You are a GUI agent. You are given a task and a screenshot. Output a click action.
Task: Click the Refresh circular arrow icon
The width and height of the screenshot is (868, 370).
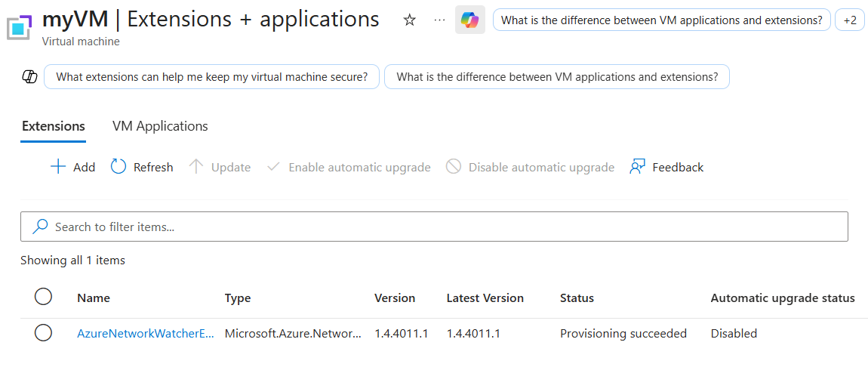click(119, 167)
